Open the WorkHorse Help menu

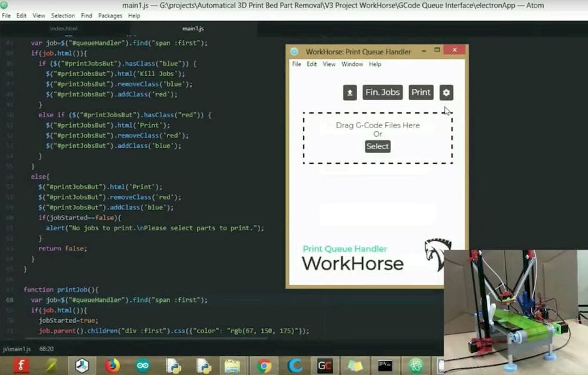point(375,64)
